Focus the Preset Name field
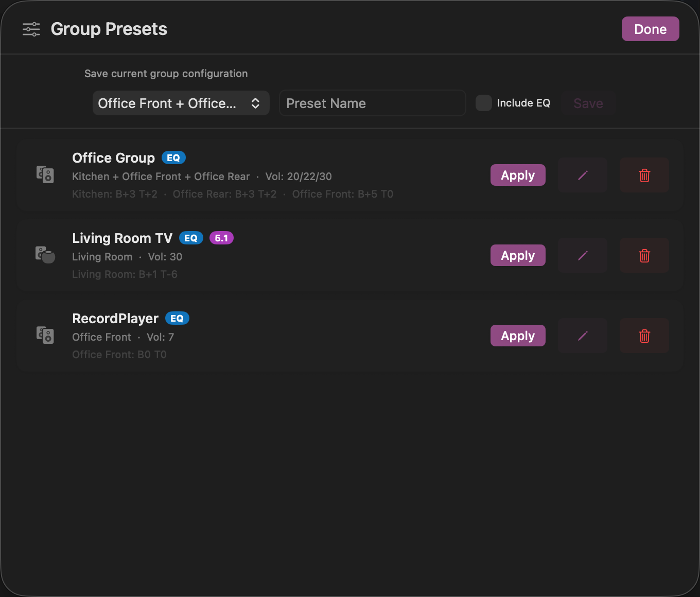The width and height of the screenshot is (700, 597). (x=373, y=103)
